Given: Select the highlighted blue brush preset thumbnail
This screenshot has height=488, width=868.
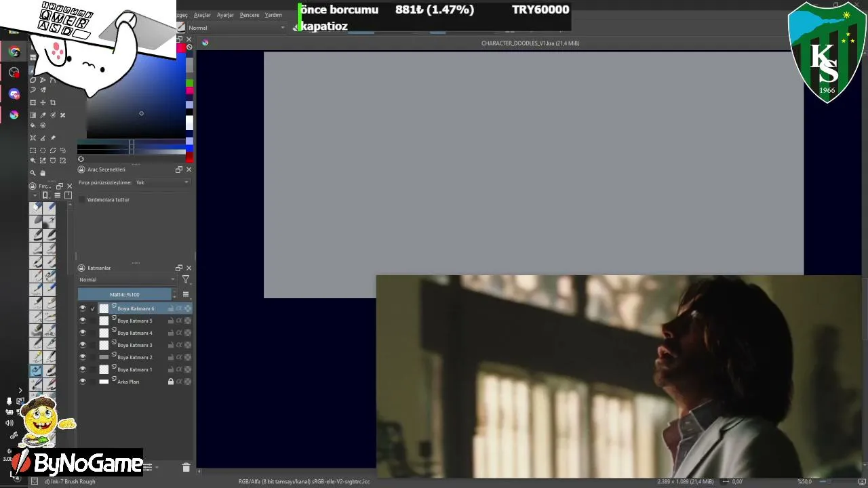Looking at the screenshot, I should pos(36,371).
